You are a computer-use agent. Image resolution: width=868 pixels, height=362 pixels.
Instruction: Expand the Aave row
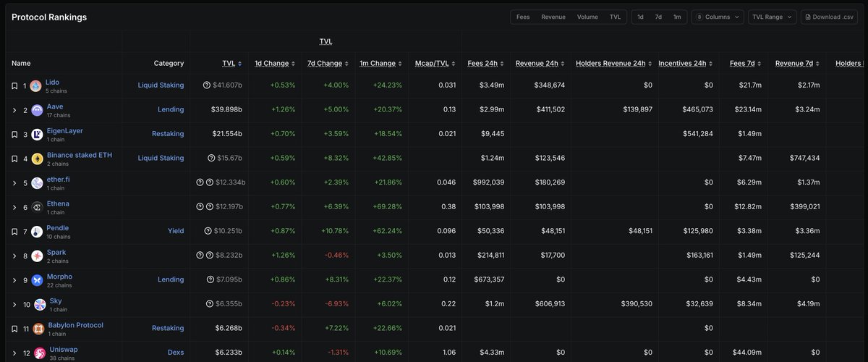point(14,111)
